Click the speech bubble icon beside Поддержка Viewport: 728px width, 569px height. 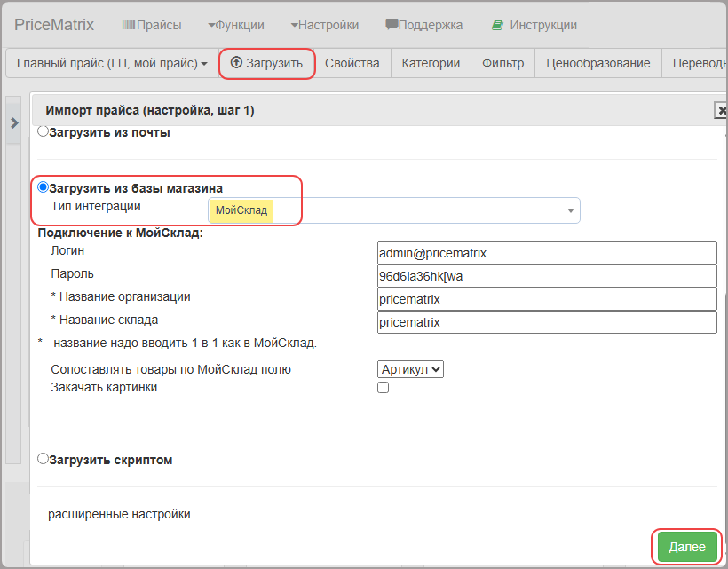pyautogui.click(x=392, y=25)
